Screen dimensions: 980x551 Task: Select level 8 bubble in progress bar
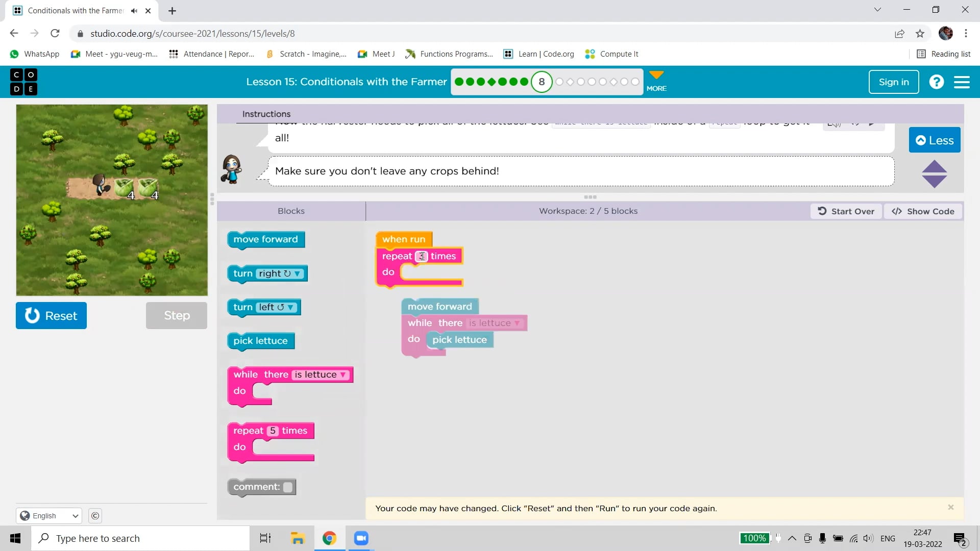[x=542, y=82]
